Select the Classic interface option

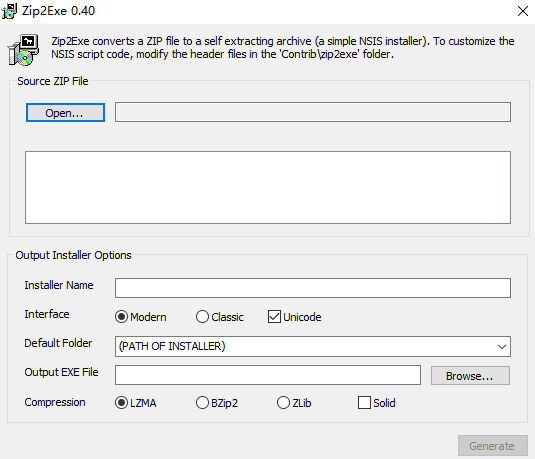coord(220,317)
